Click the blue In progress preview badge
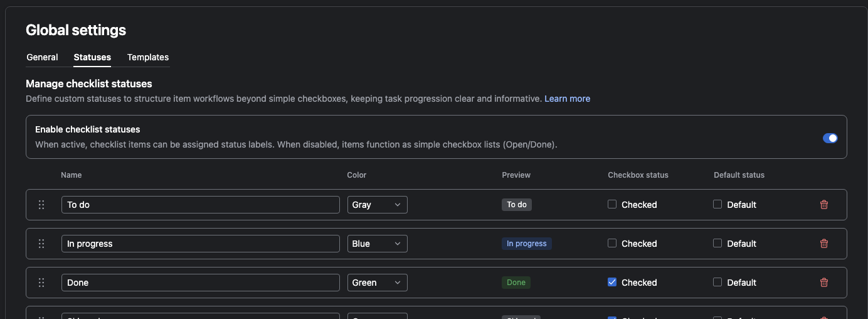This screenshot has height=319, width=868. [x=527, y=244]
